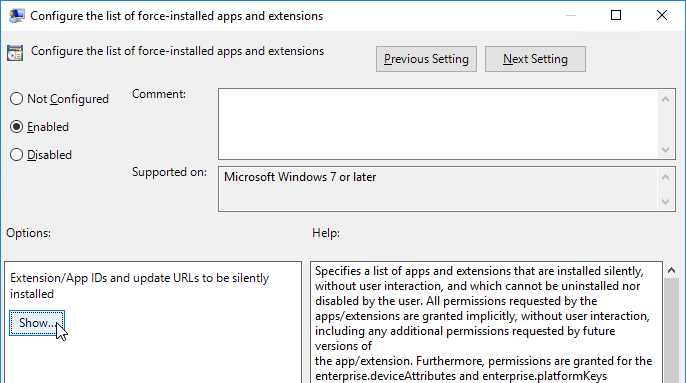Click Comment box scroll down arrow

(x=665, y=150)
